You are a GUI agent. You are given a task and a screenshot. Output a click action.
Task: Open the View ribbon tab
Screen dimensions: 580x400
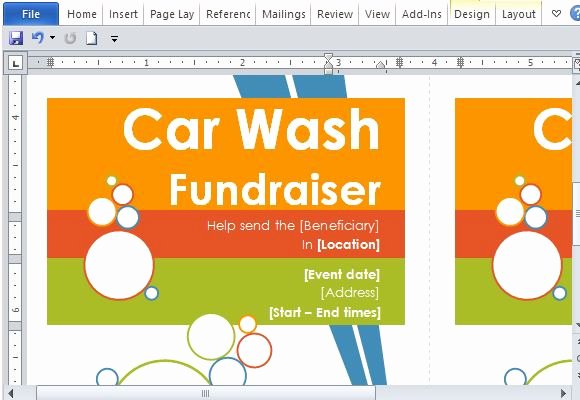point(377,14)
